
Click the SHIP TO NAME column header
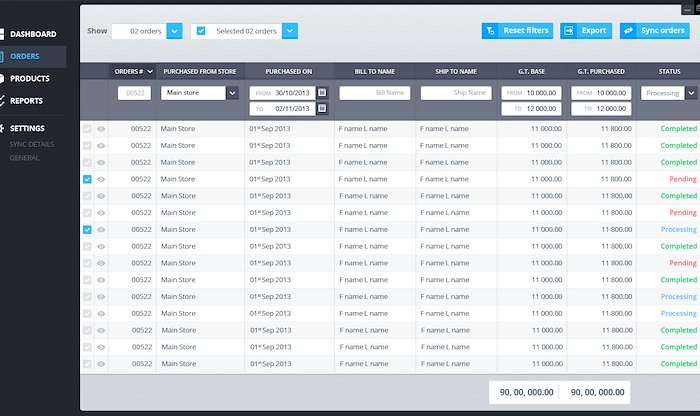pos(456,71)
